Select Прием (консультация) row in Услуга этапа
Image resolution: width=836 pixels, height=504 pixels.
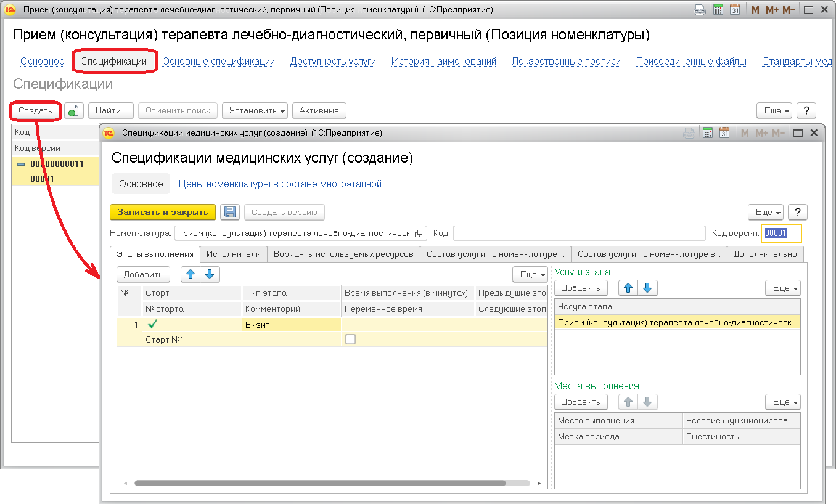pos(677,322)
